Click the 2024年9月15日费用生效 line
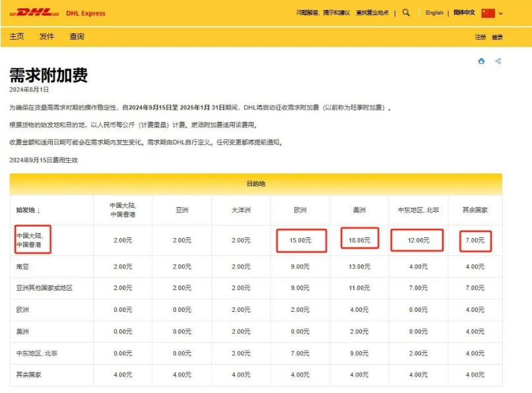The height and width of the screenshot is (393, 532). click(44, 160)
